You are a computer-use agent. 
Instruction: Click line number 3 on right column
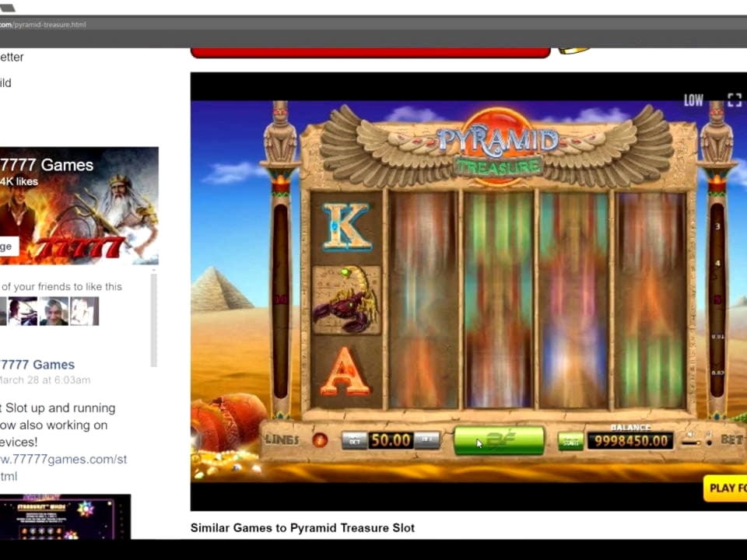[717, 226]
